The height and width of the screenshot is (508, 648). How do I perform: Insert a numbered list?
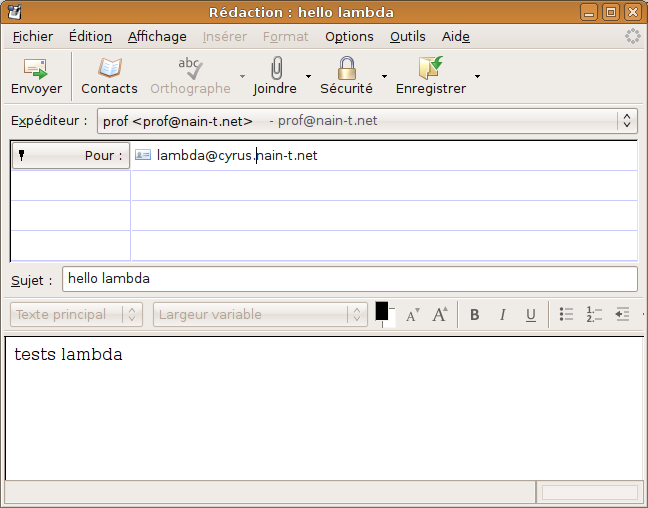(594, 315)
